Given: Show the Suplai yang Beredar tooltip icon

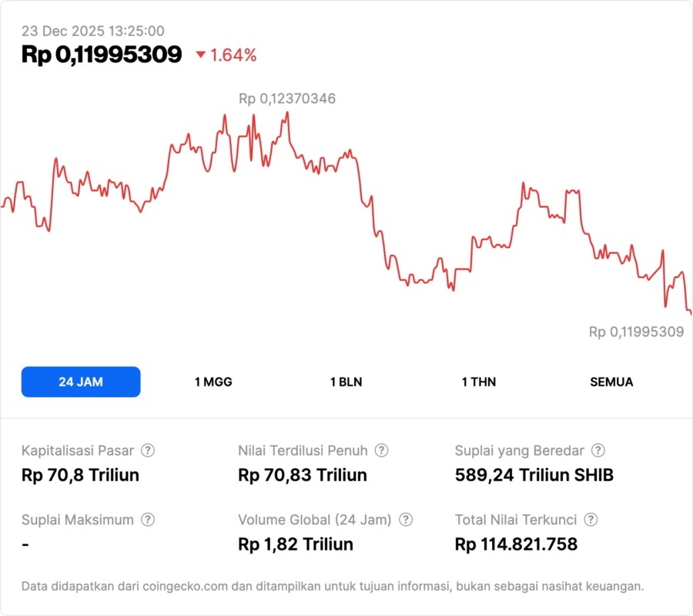Looking at the screenshot, I should tap(598, 450).
